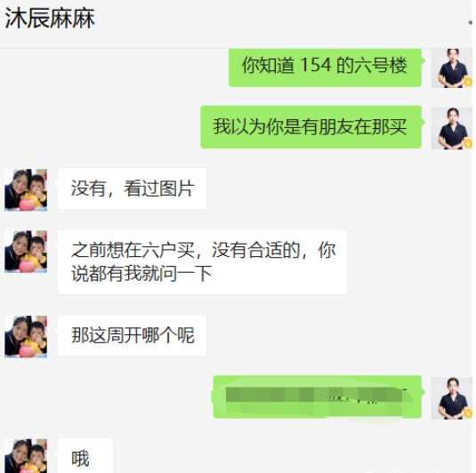The width and height of the screenshot is (476, 473).
Task: Open the more options dots in header
Action: tap(471, 22)
